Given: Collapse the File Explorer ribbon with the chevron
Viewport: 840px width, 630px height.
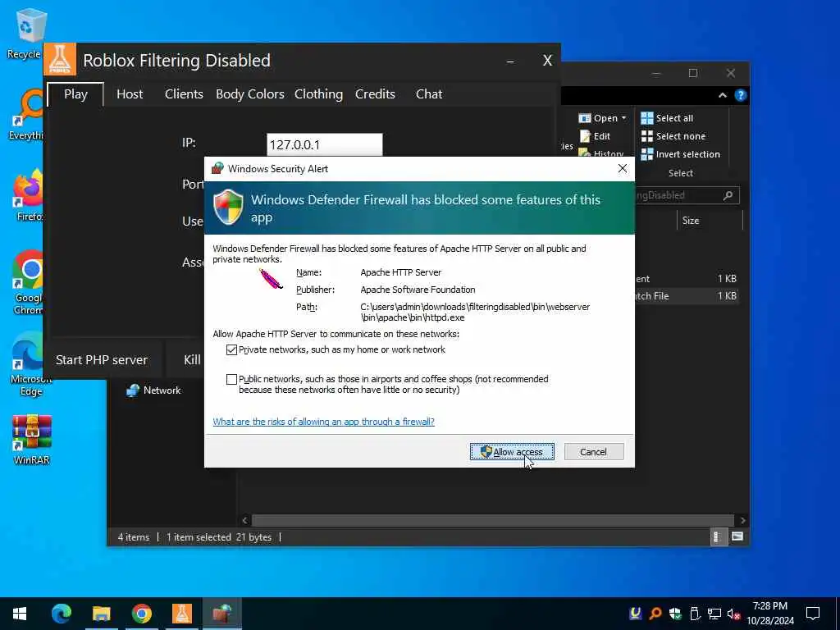Looking at the screenshot, I should point(722,95).
